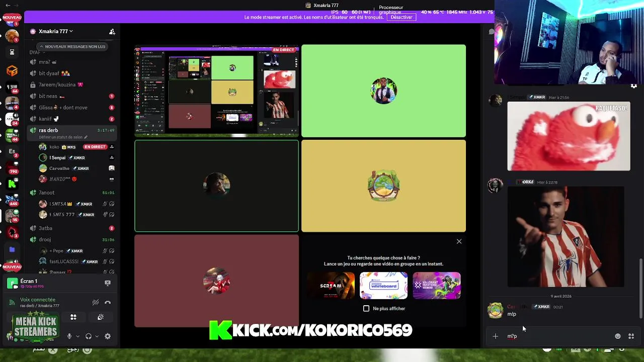This screenshot has width=644, height=362.
Task: Select the green participant tile
Action: tap(383, 91)
